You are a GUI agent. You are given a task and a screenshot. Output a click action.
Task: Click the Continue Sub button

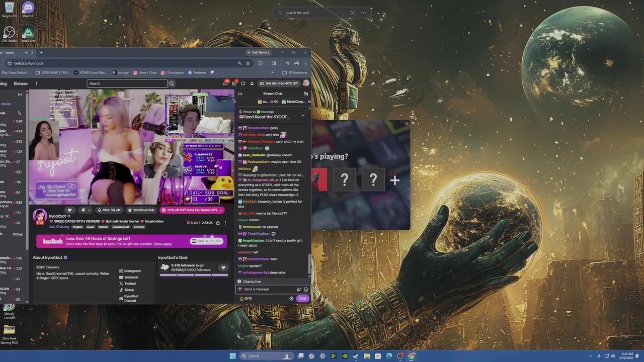click(141, 210)
